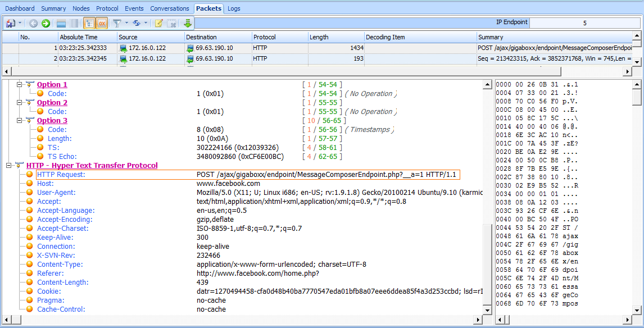Show the Logs tab

pyautogui.click(x=234, y=8)
